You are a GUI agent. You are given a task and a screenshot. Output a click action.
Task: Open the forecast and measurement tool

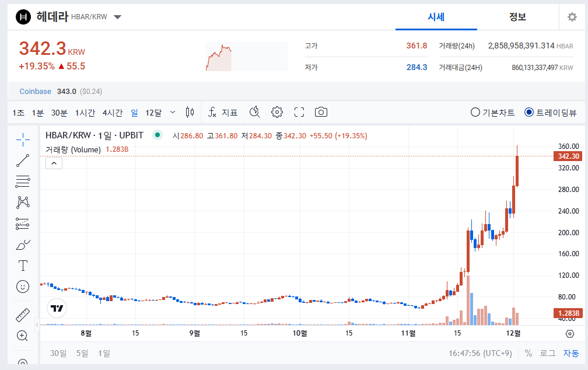23,224
